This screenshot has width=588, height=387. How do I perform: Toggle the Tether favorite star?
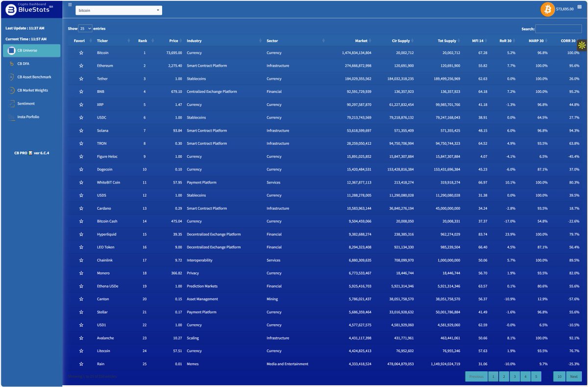click(x=81, y=78)
